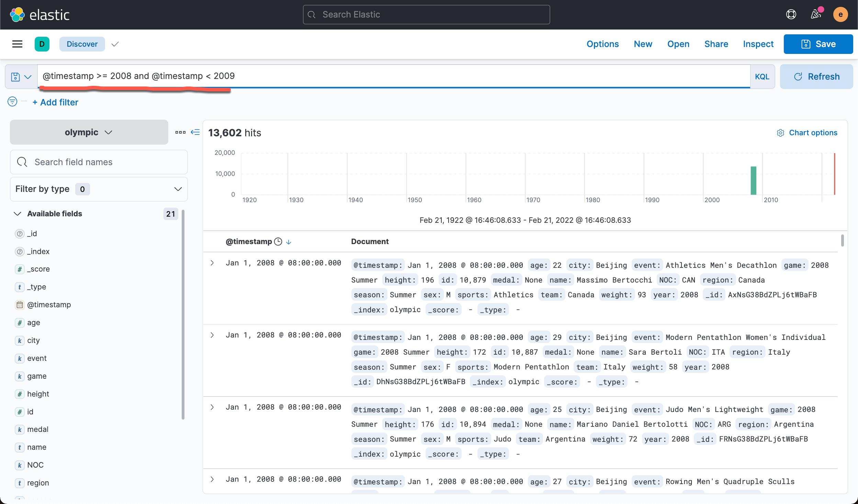The image size is (858, 504).
Task: Click the age number type icon
Action: coord(20,323)
